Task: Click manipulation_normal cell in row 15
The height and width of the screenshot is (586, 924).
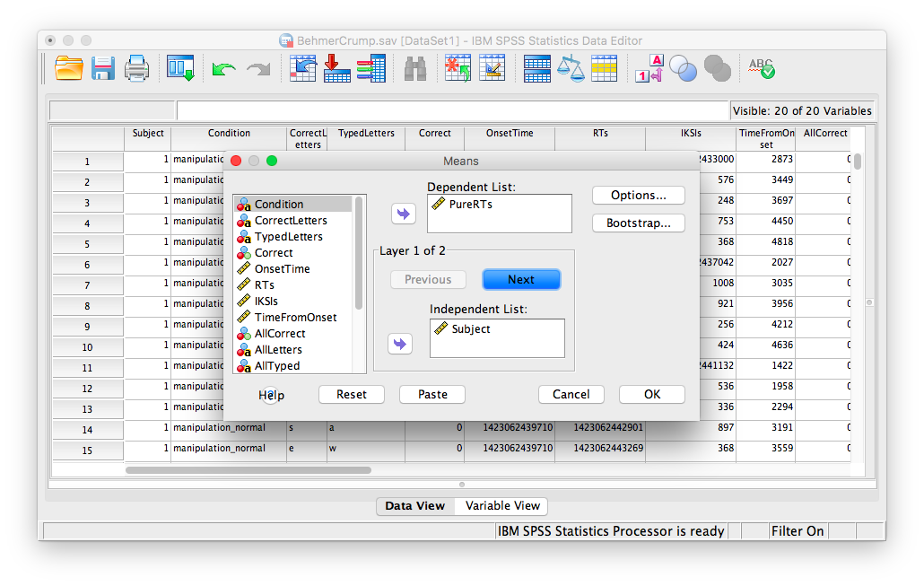Action: (229, 448)
